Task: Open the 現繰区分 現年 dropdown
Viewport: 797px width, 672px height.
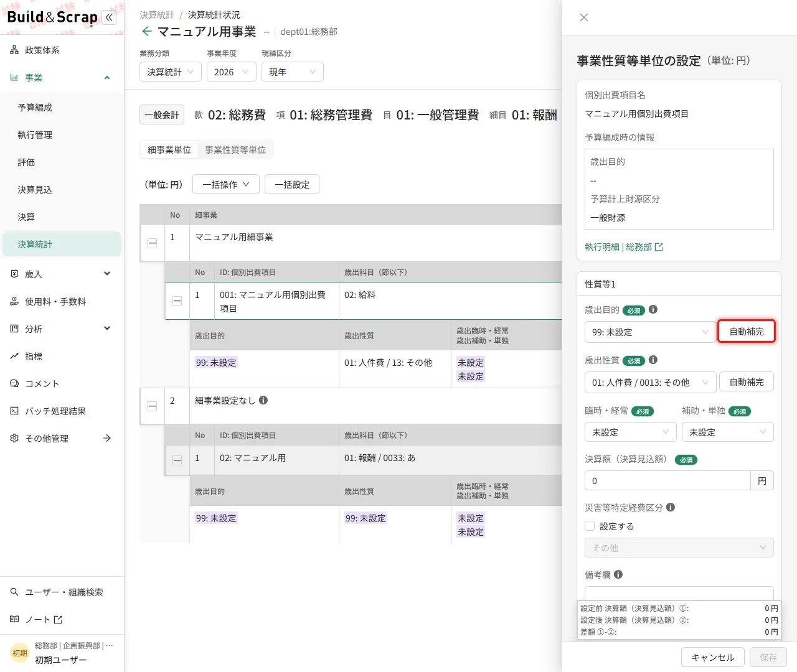Action: click(293, 72)
